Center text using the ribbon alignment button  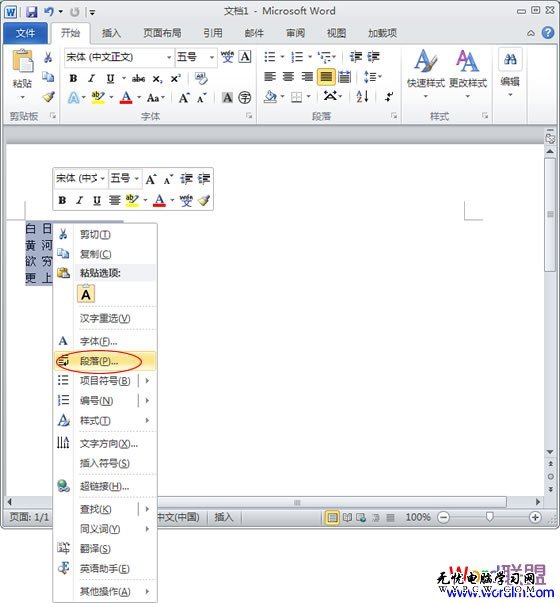[288, 77]
